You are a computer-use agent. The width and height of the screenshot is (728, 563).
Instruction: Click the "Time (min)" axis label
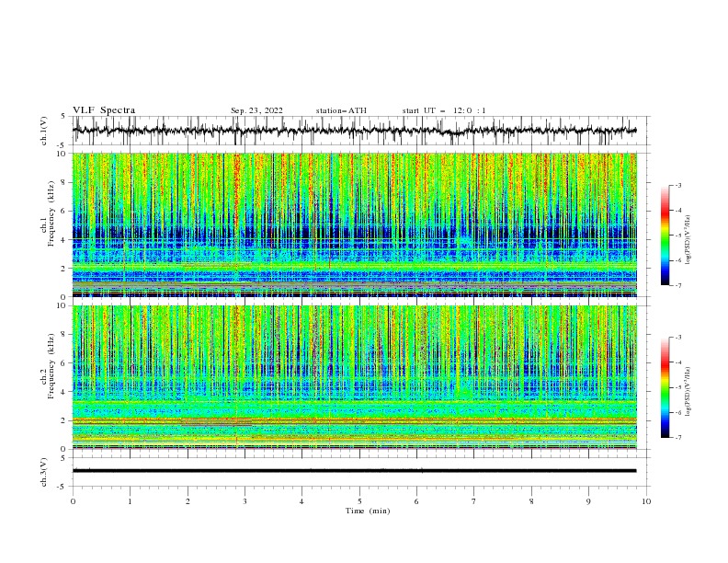(x=368, y=511)
